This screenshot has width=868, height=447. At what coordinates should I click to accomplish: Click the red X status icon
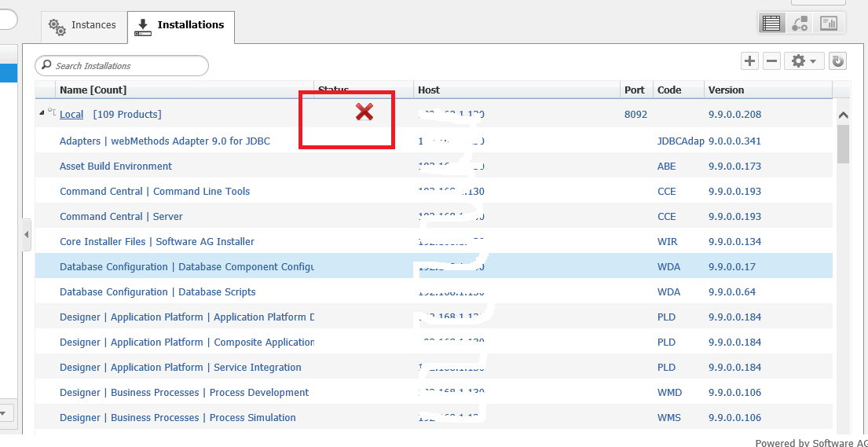pyautogui.click(x=364, y=112)
